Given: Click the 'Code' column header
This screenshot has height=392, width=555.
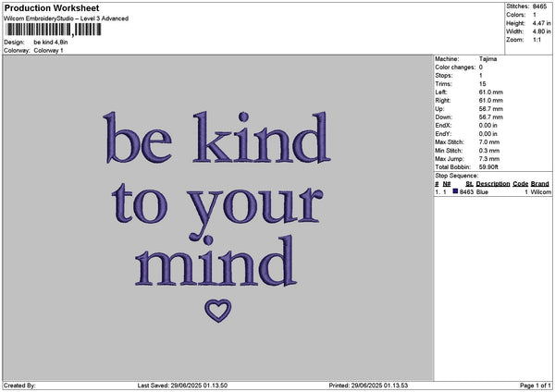Looking at the screenshot, I should click(520, 184).
